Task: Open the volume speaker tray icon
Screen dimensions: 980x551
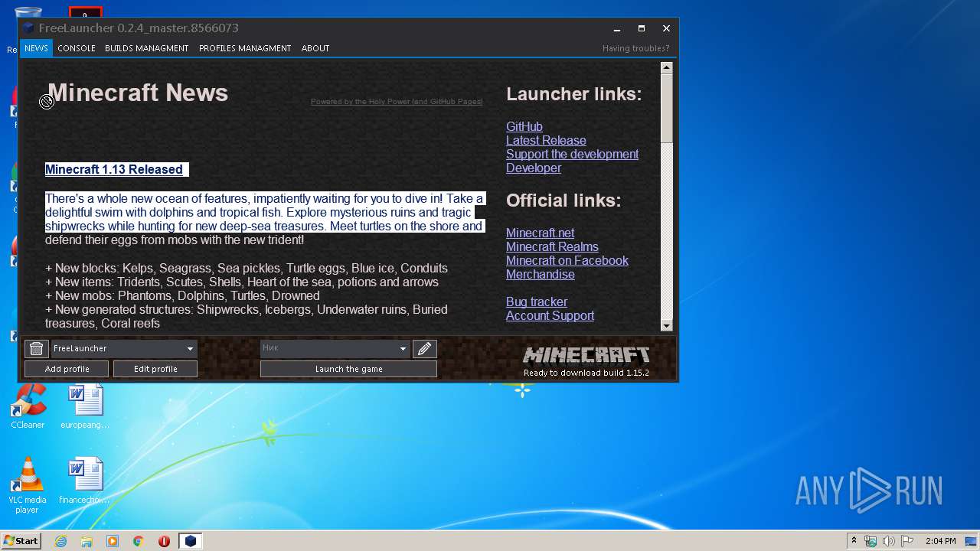Action: pos(888,541)
